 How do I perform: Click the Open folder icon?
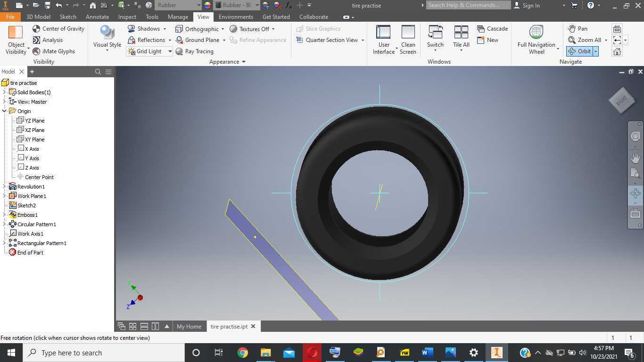coord(36,5)
